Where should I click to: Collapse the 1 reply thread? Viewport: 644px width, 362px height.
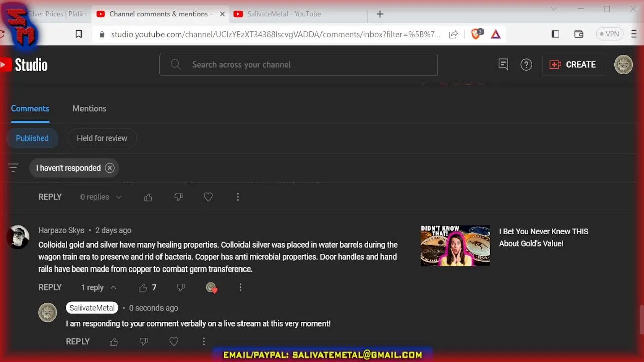(99, 288)
